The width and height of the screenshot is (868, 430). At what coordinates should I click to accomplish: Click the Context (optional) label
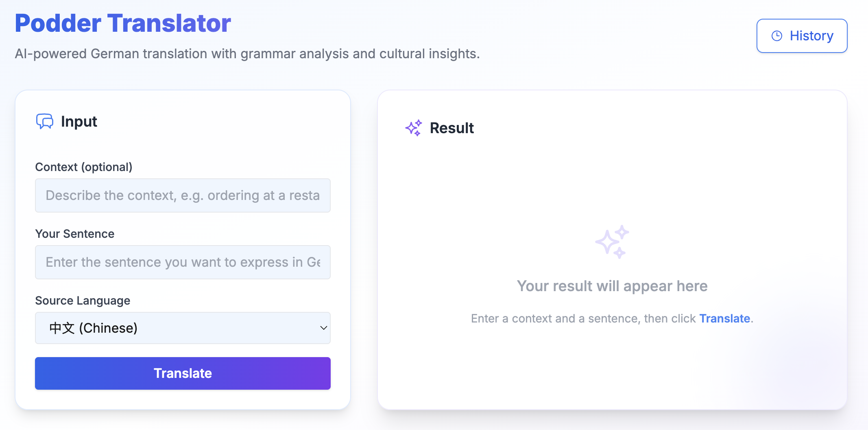tap(84, 167)
